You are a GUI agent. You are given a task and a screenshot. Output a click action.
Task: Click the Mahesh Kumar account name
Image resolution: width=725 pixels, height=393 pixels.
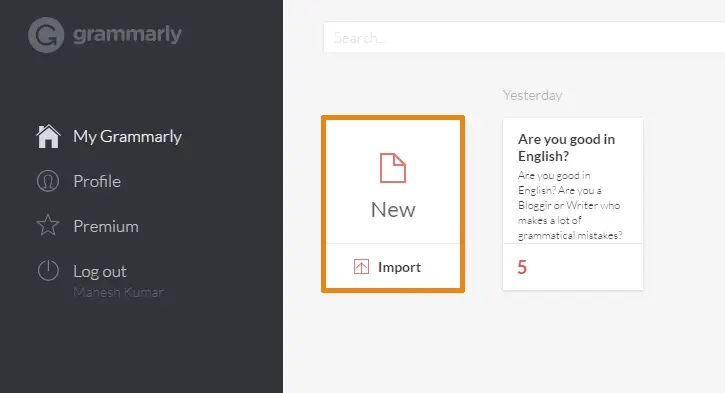(118, 292)
